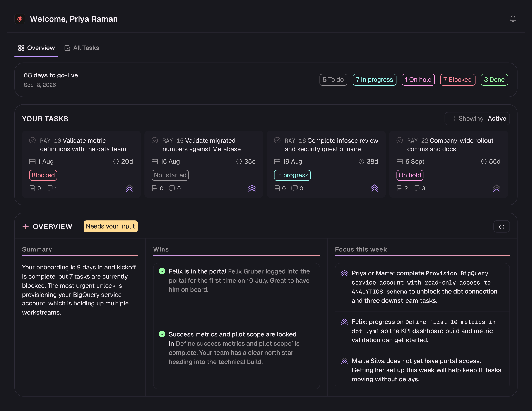Filter by the 1 On hold badge

pos(418,80)
